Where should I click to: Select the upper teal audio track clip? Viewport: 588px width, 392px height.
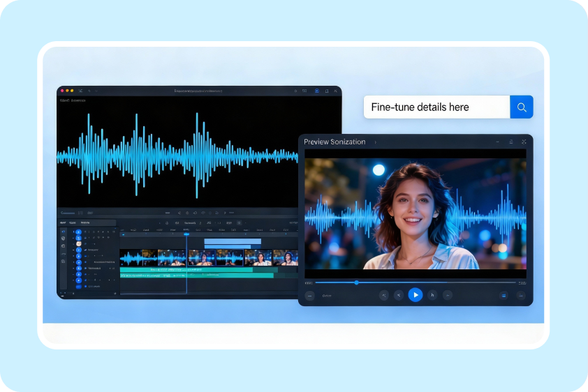click(186, 269)
